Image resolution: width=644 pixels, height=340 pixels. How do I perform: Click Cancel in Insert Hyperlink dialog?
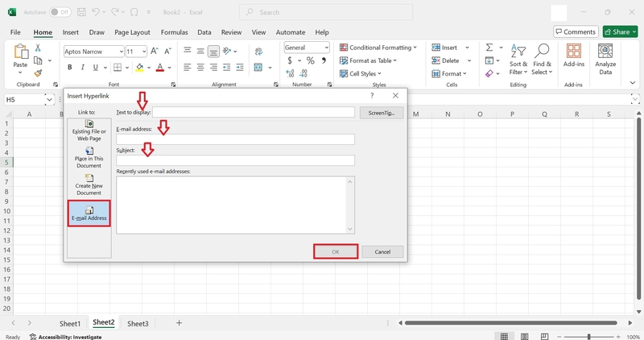382,251
